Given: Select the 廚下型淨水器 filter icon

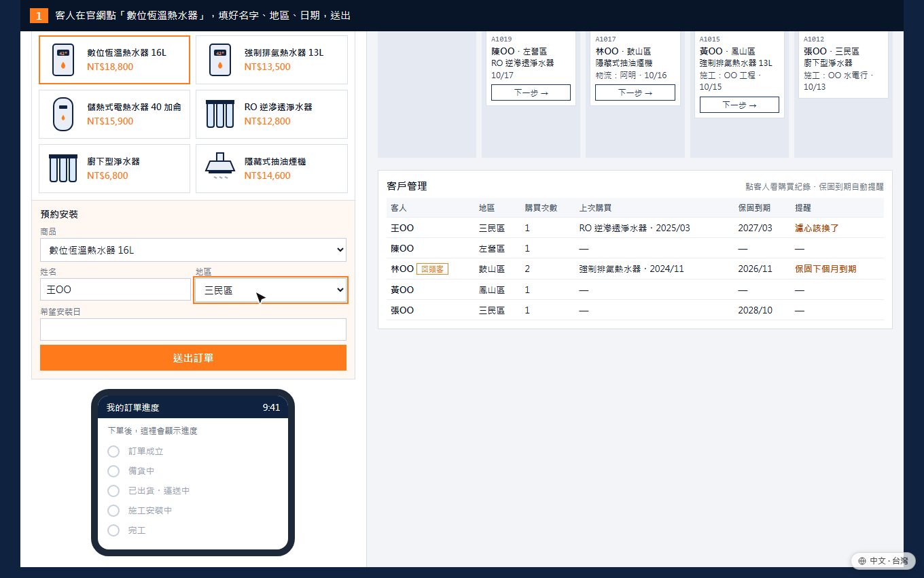Looking at the screenshot, I should tap(63, 169).
